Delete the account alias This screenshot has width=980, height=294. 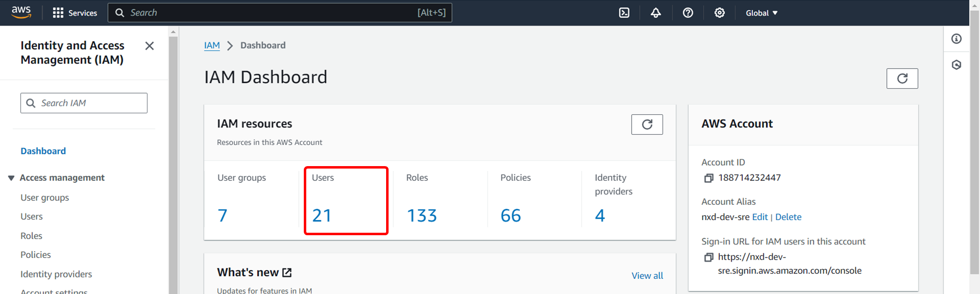(788, 217)
